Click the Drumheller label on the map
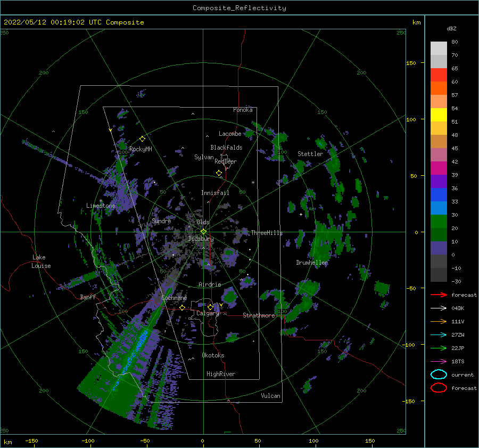The image size is (479, 448). point(312,263)
